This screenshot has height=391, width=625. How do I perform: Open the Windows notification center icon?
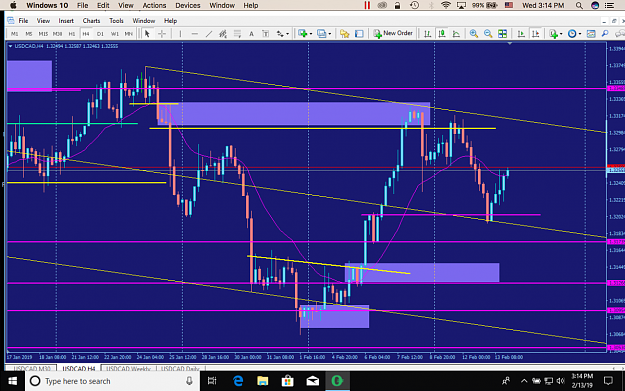pyautogui.click(x=608, y=381)
